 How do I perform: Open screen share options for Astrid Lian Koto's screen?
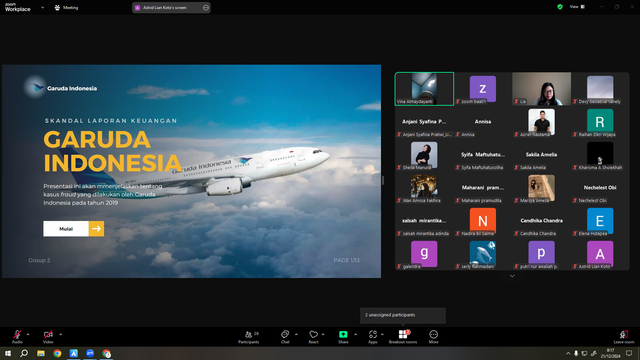tap(206, 7)
